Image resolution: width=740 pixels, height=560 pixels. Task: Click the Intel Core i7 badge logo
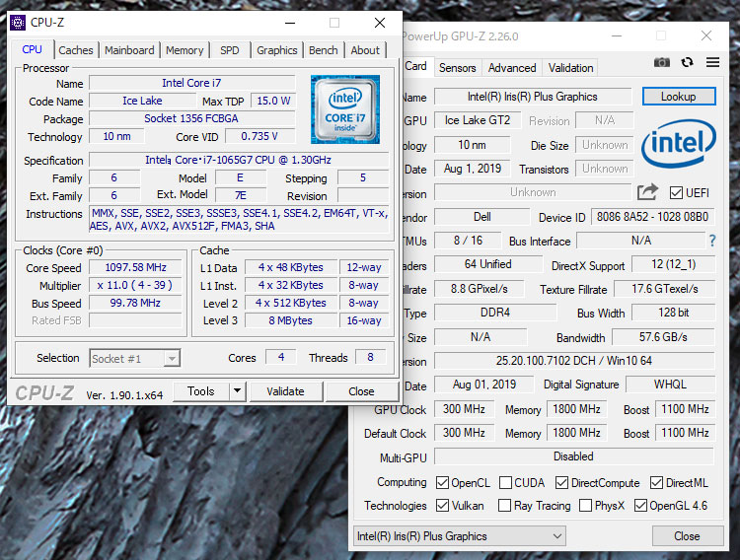[345, 109]
